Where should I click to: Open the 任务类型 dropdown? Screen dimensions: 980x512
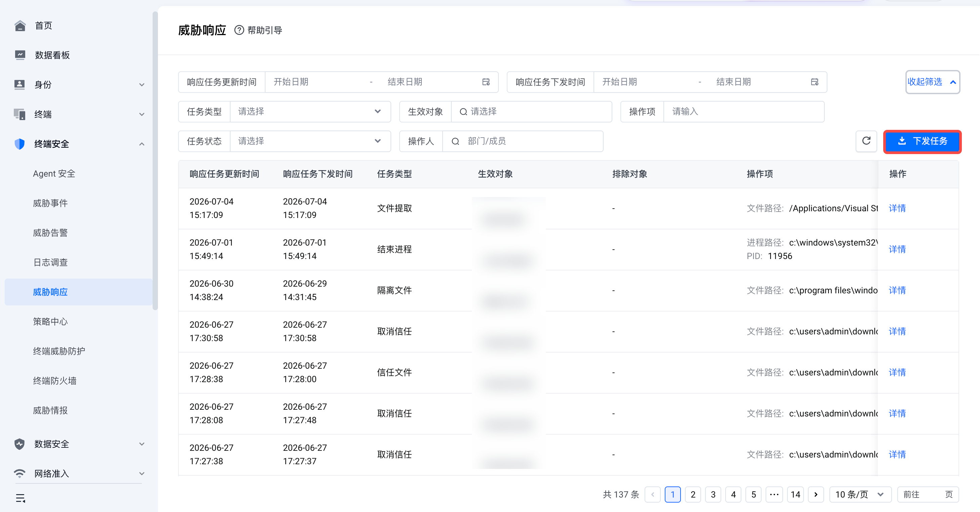(310, 112)
